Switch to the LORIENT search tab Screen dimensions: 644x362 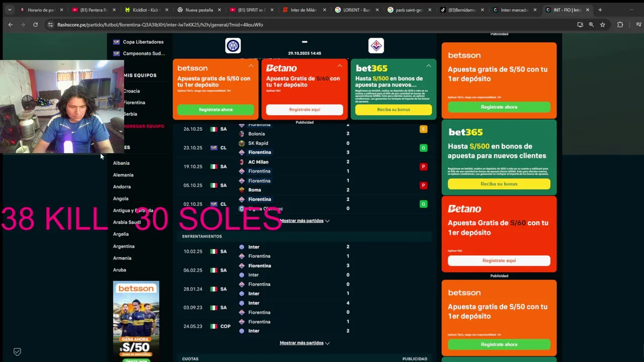pyautogui.click(x=356, y=10)
